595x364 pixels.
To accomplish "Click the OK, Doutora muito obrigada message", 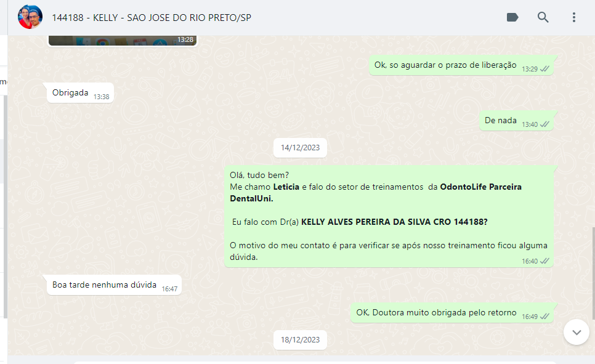I will 452,313.
